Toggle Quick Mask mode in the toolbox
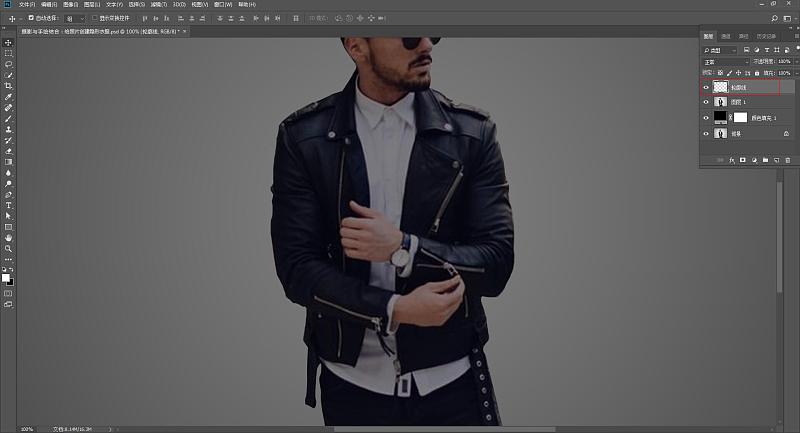 click(x=8, y=294)
